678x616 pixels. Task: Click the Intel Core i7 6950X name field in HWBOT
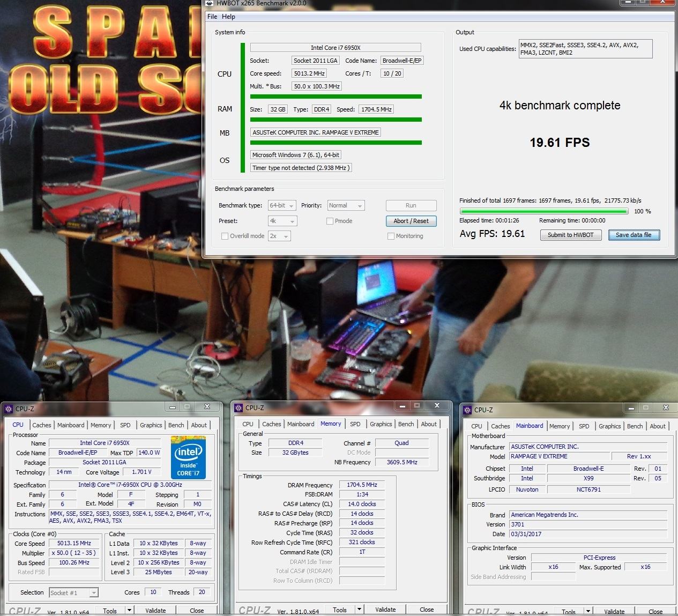click(336, 48)
